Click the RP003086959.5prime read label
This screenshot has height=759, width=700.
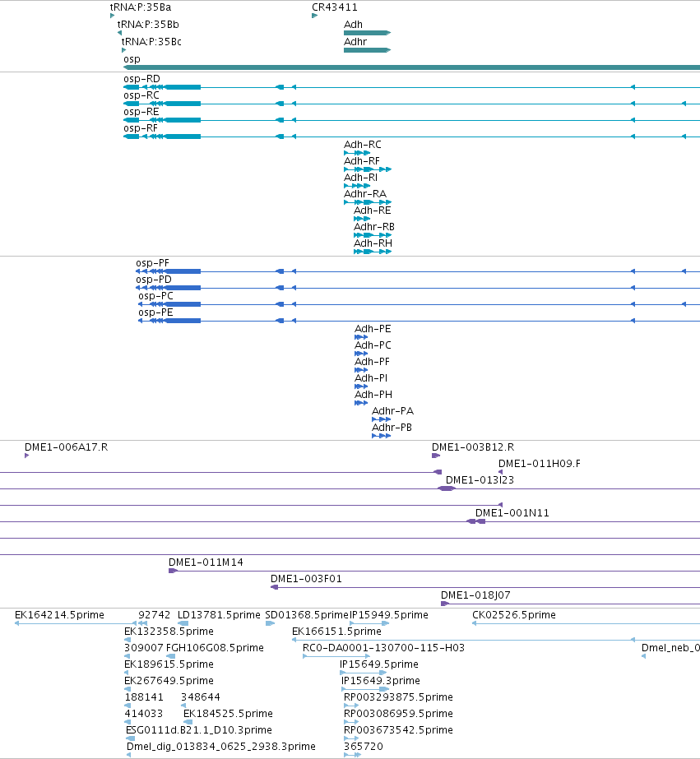(x=398, y=714)
